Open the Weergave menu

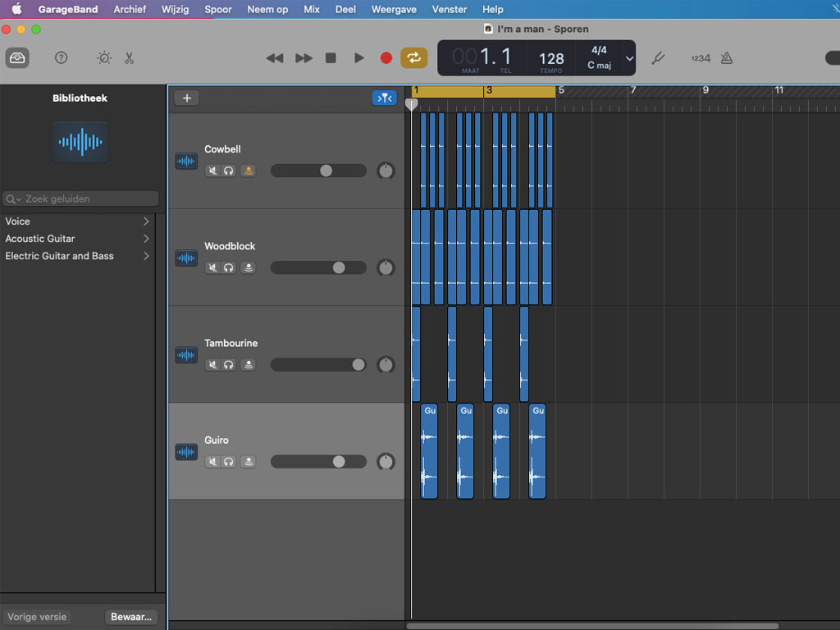pos(394,9)
